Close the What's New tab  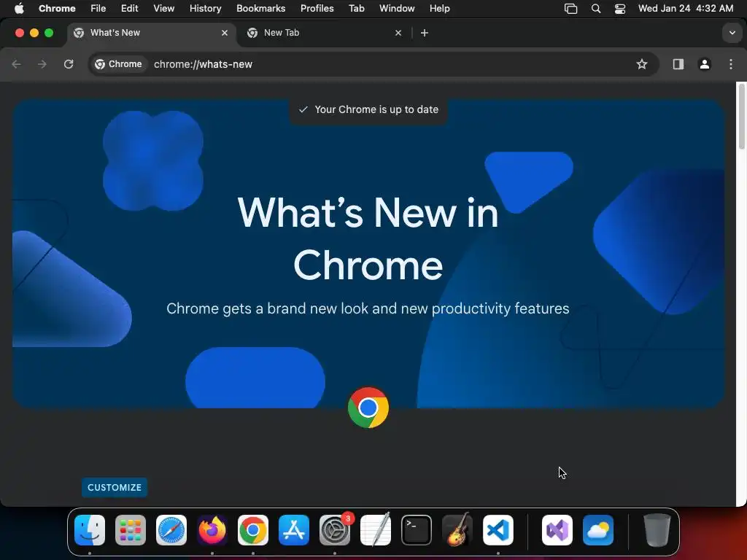tap(225, 33)
